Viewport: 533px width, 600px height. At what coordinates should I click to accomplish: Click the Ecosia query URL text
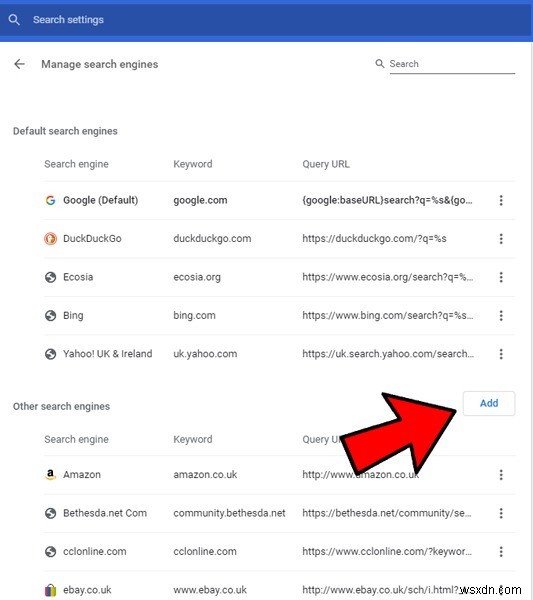[388, 277]
